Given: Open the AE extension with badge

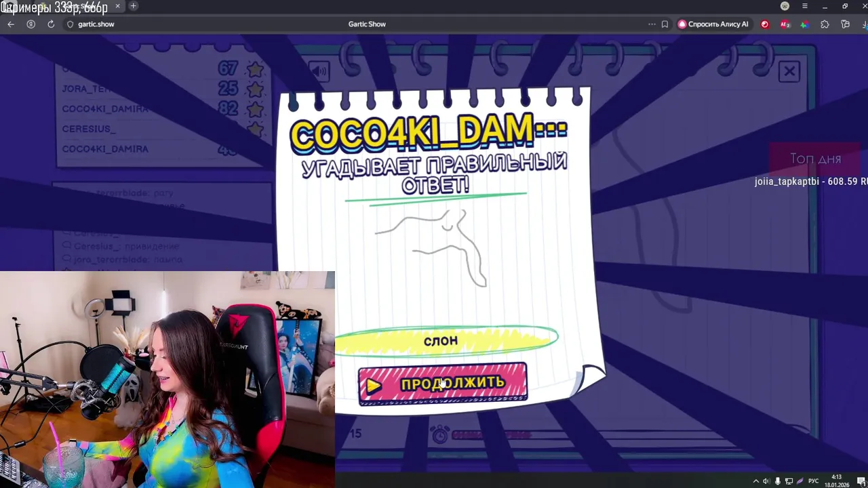Looking at the screenshot, I should 785,24.
